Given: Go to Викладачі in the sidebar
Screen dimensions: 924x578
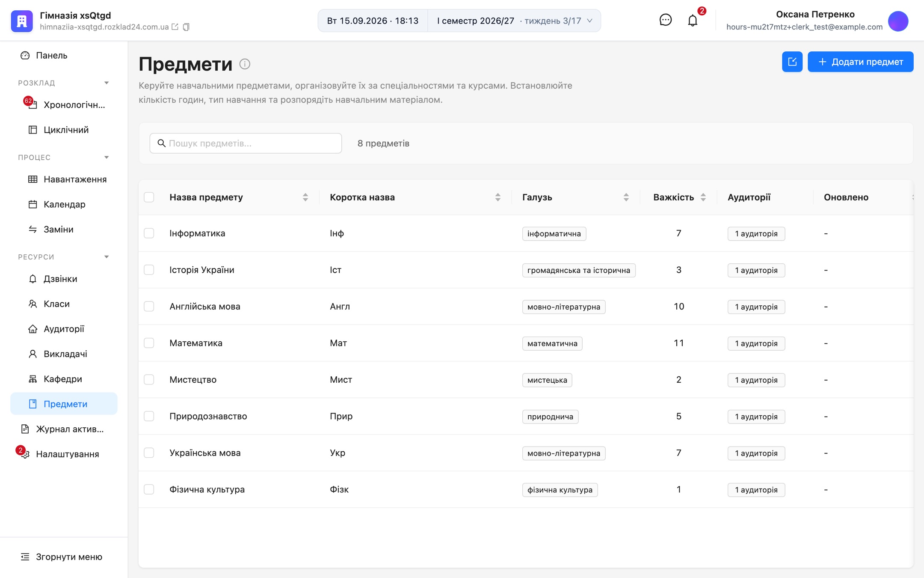Looking at the screenshot, I should pos(64,354).
